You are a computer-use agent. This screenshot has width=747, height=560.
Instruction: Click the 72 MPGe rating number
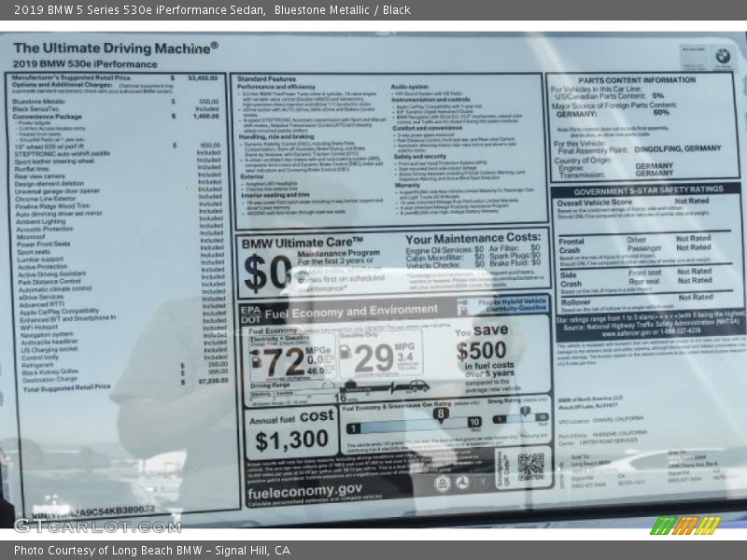click(284, 361)
